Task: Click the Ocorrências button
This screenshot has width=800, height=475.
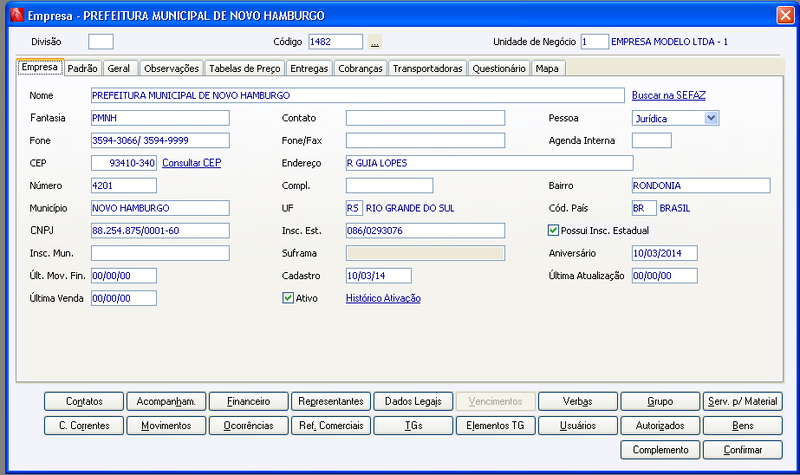Action: (x=248, y=426)
